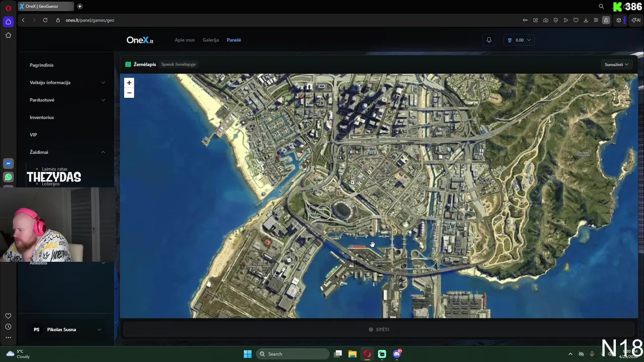644x362 pixels.
Task: Click the tab search magnifier icon
Action: (601, 6)
